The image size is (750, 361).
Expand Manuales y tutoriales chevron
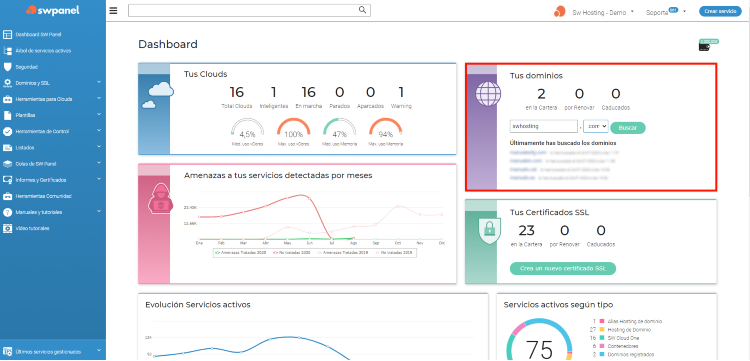pyautogui.click(x=99, y=211)
